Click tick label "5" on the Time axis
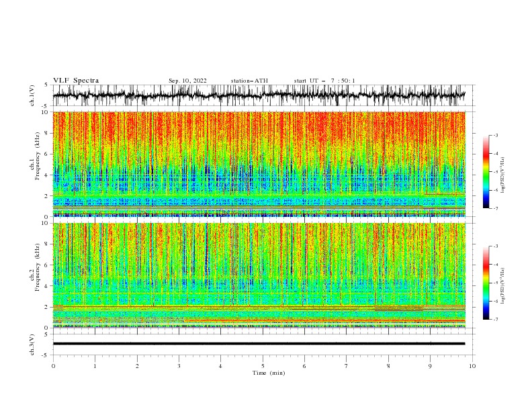Image resolution: width=532 pixels, height=411 pixels. pos(263,366)
